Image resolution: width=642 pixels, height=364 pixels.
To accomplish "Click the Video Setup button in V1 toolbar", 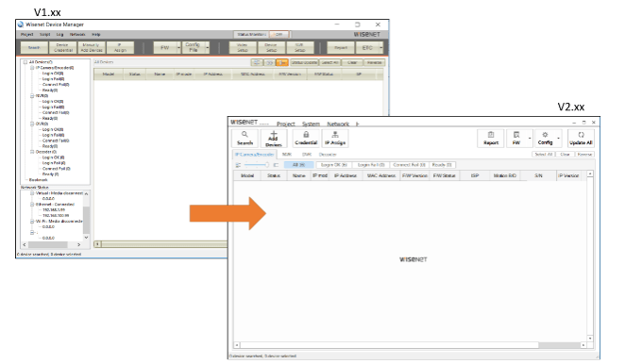I will pyautogui.click(x=243, y=48).
